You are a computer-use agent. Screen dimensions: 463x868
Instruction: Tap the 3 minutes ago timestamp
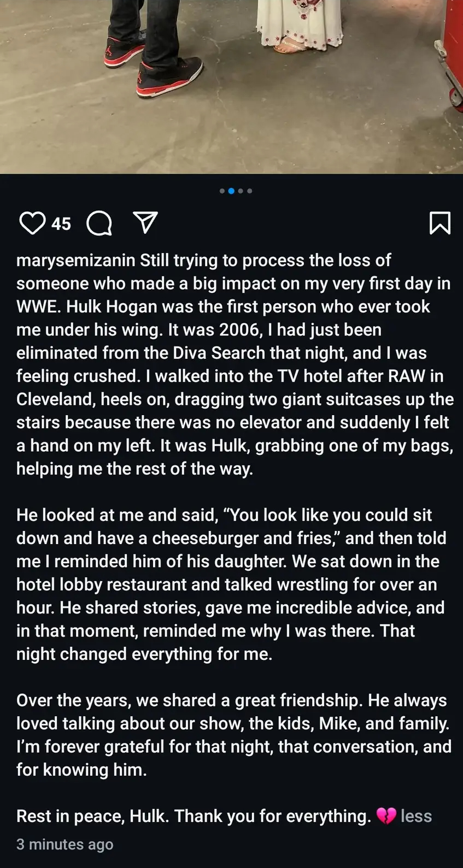click(65, 845)
